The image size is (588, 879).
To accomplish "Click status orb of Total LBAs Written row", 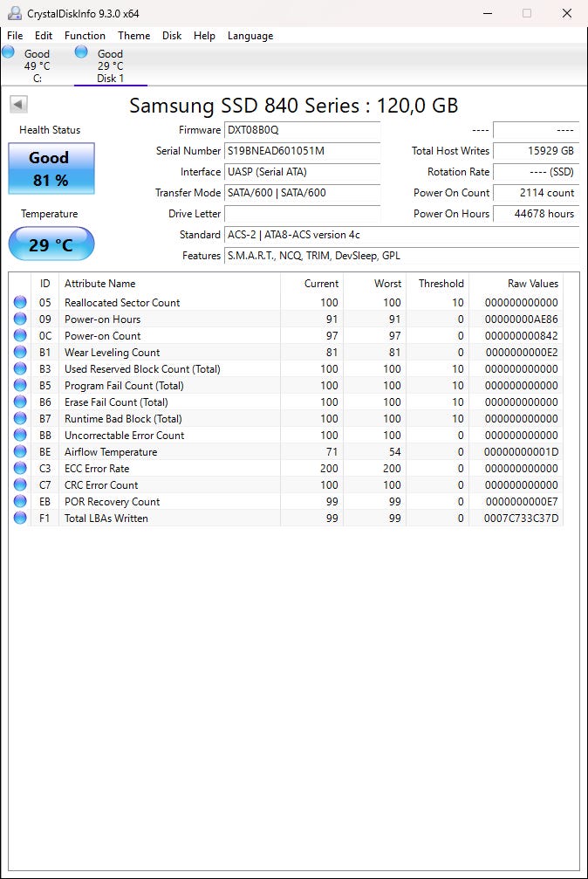I will point(20,518).
